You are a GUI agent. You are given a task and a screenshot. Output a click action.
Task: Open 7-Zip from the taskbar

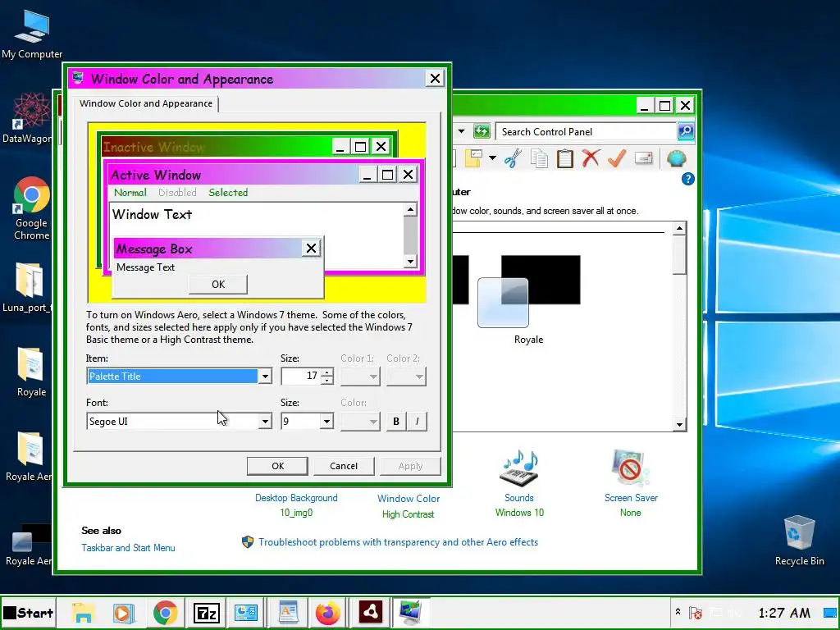(207, 612)
